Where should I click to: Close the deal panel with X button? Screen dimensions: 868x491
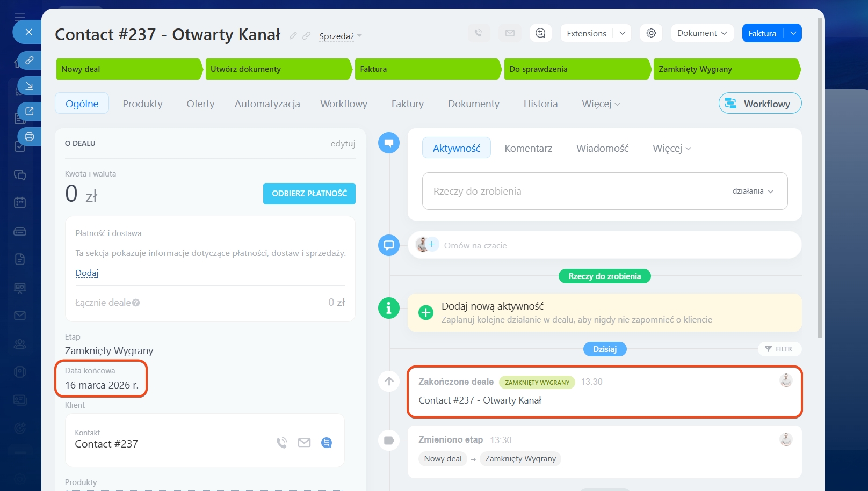[x=28, y=32]
